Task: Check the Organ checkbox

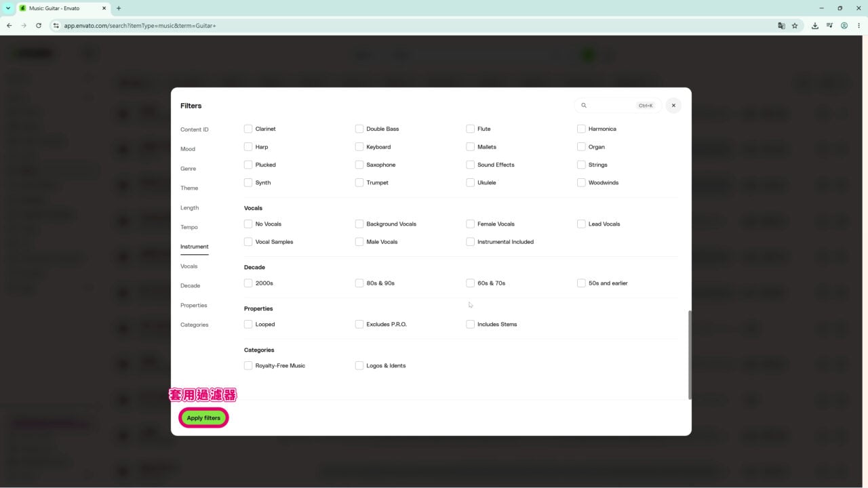Action: pyautogui.click(x=581, y=146)
